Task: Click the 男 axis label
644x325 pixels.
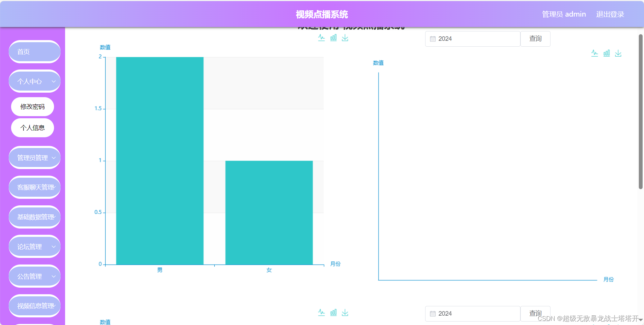Action: point(160,270)
